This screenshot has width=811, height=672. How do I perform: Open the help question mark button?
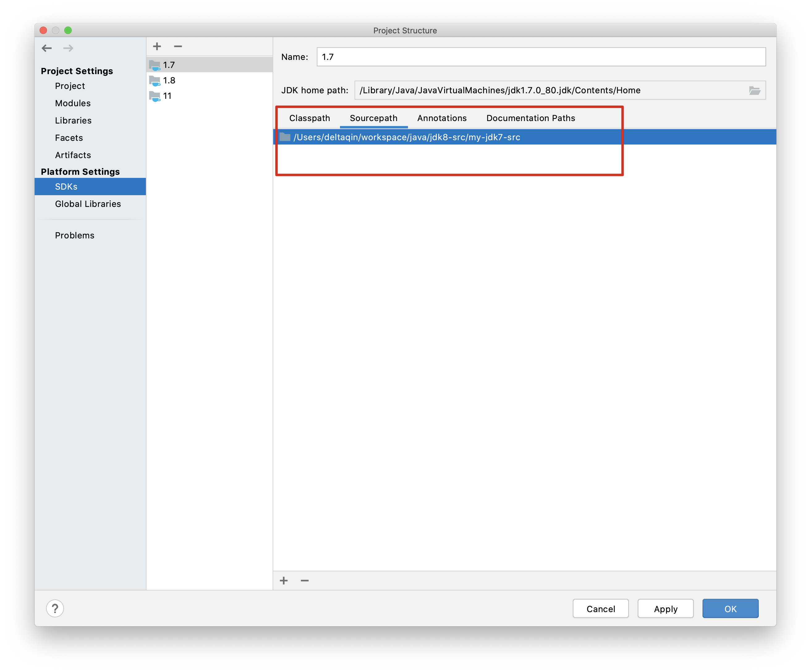55,609
